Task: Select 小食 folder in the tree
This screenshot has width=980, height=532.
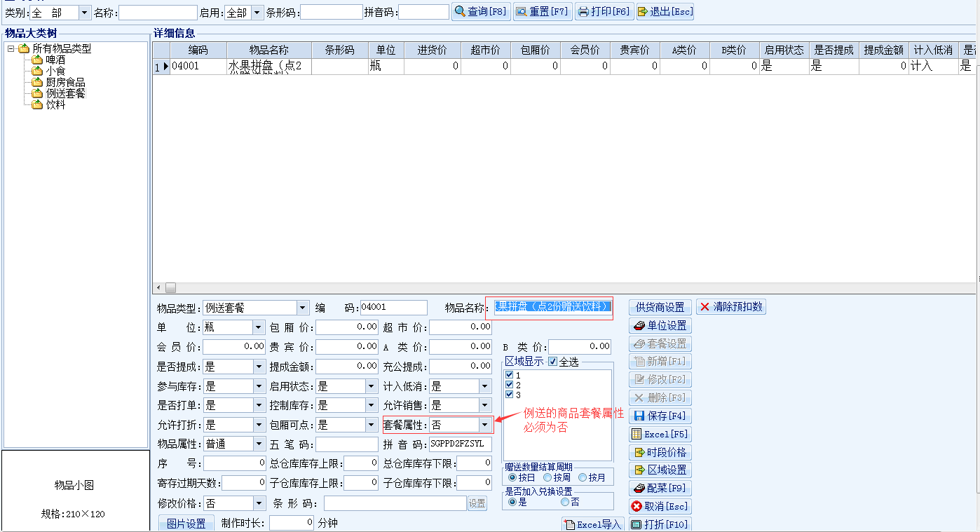Action: [x=55, y=71]
